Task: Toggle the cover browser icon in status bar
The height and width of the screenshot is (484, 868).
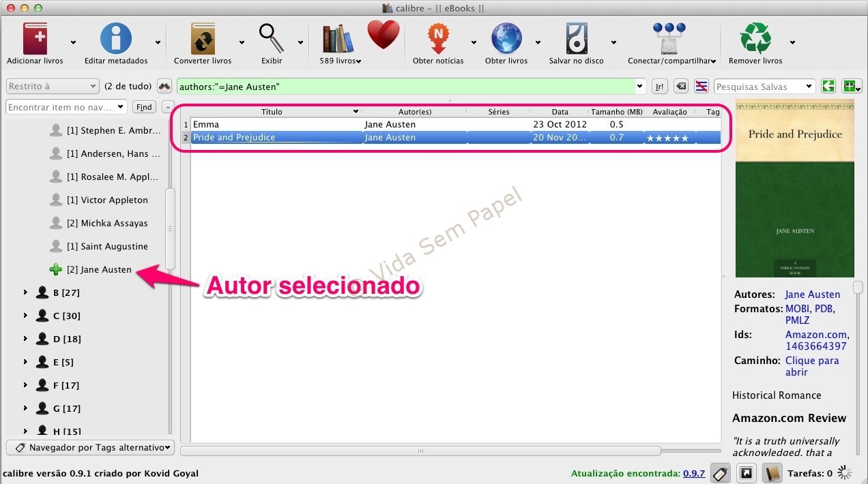Action: tap(747, 473)
